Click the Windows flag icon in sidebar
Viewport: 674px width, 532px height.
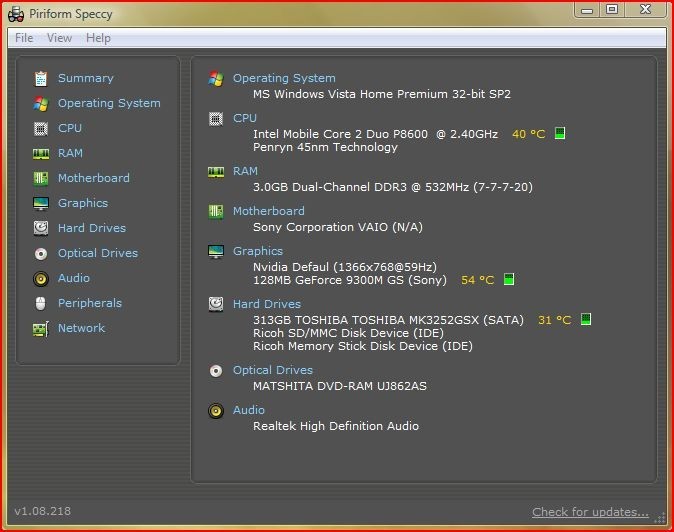tap(41, 104)
